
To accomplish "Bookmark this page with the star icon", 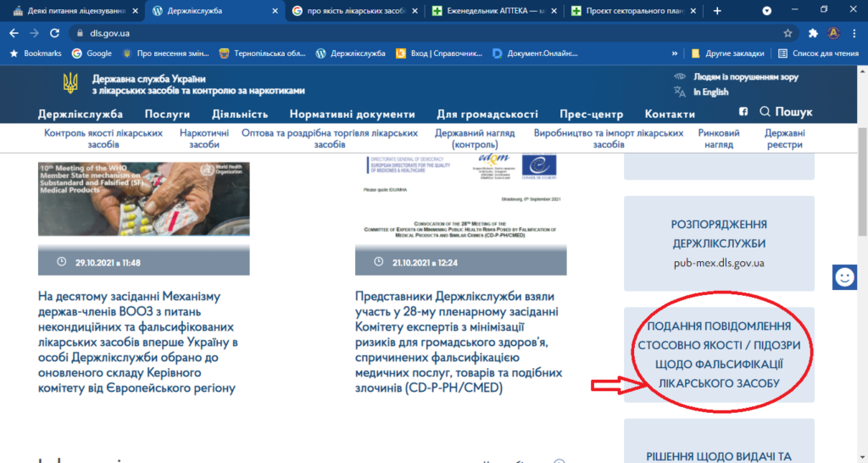I will (x=787, y=33).
